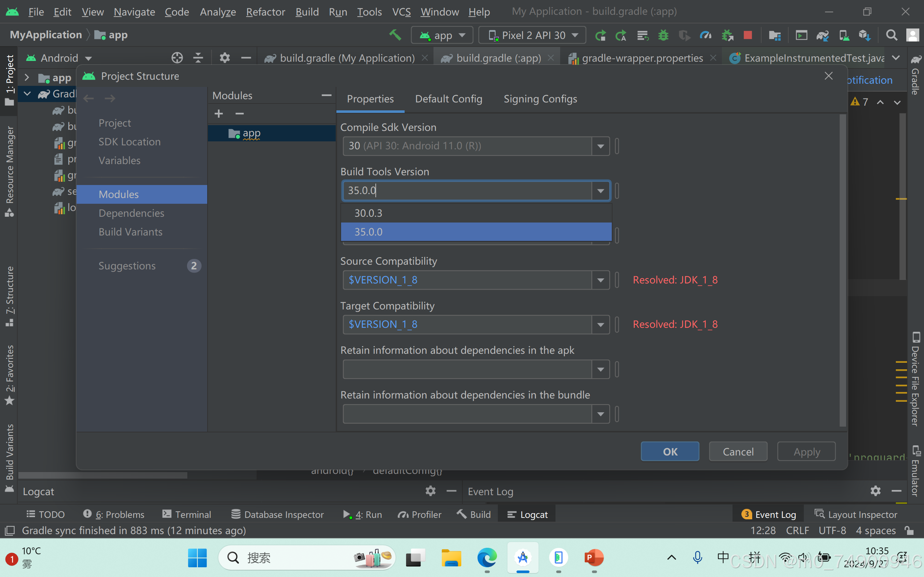Select the Dependencies section in Project Structure
This screenshot has width=924, height=577.
coord(131,213)
